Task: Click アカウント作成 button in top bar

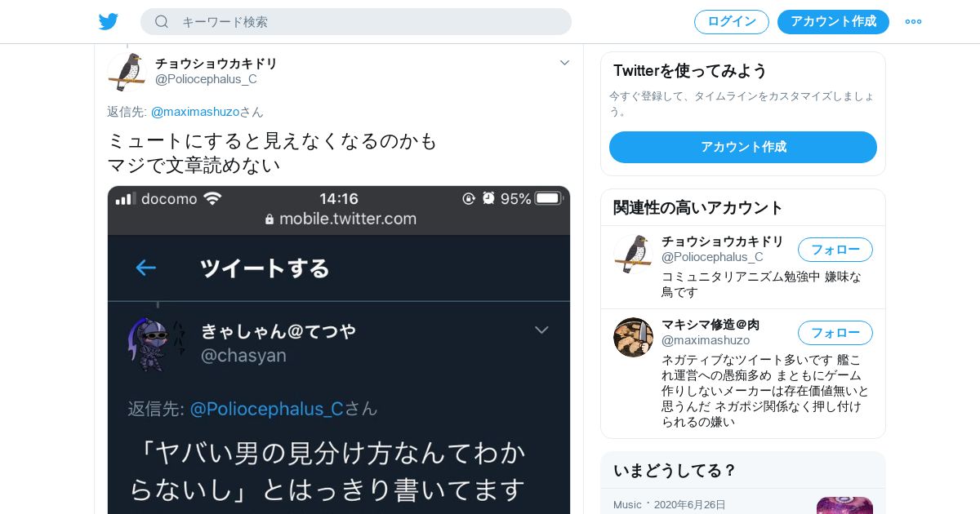Action: (x=833, y=22)
